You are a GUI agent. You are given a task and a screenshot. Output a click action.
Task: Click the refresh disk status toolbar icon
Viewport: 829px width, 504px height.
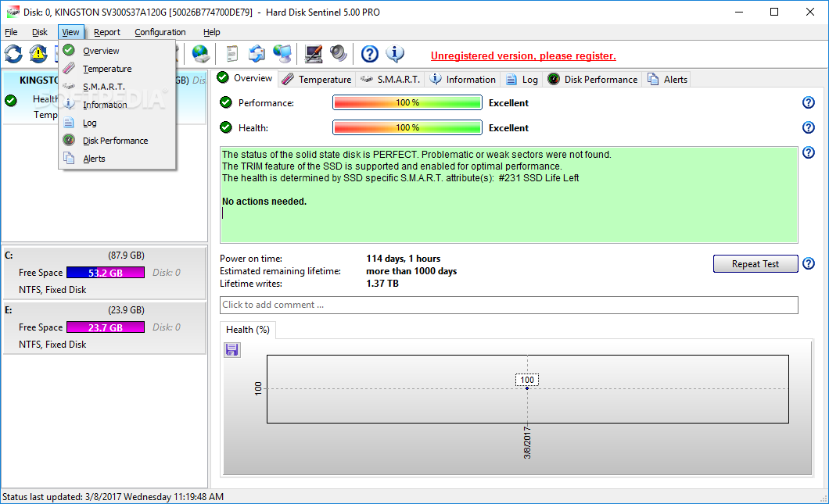pyautogui.click(x=13, y=53)
